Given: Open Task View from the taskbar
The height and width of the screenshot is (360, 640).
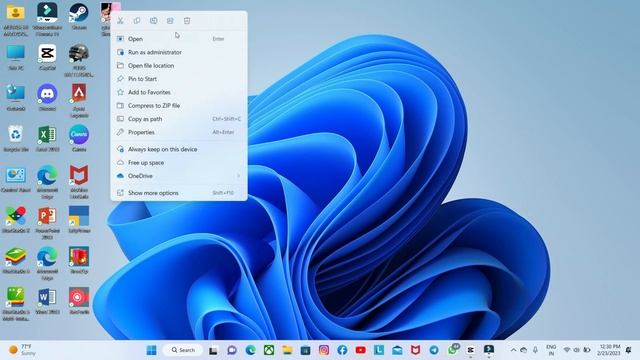Looking at the screenshot, I should pos(213,350).
